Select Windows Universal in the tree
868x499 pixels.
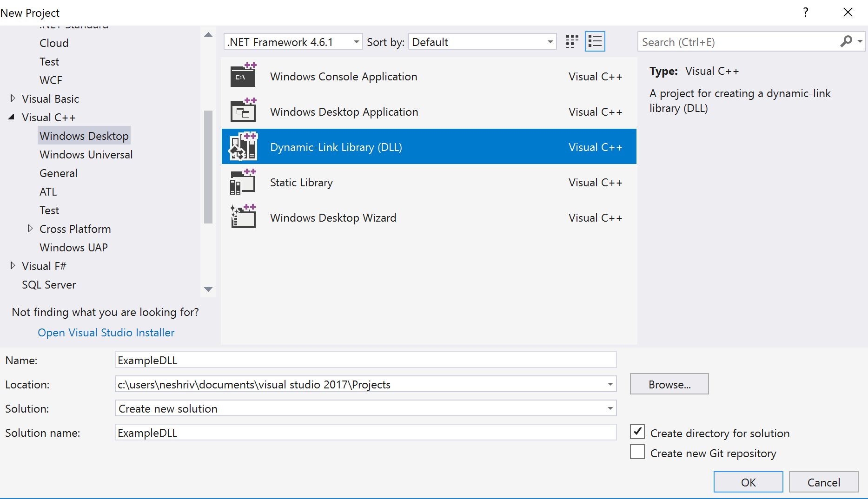86,155
